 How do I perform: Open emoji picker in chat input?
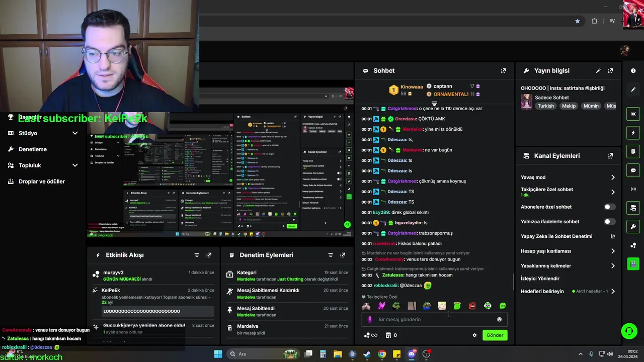click(x=499, y=319)
